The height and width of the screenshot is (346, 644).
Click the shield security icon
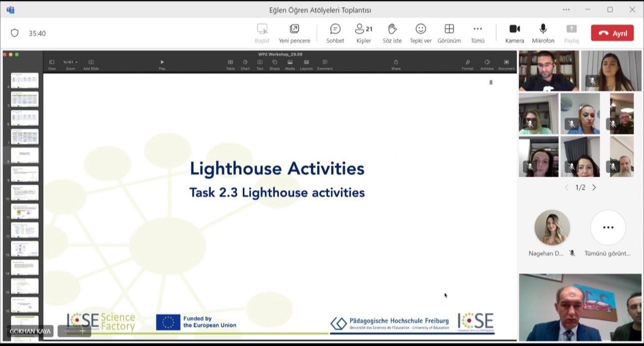(x=14, y=33)
